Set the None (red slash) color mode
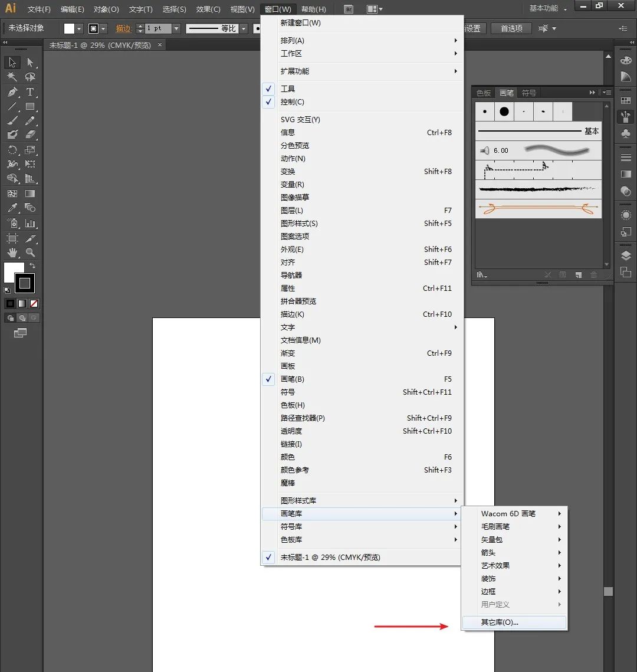The height and width of the screenshot is (672, 637). pyautogui.click(x=34, y=304)
